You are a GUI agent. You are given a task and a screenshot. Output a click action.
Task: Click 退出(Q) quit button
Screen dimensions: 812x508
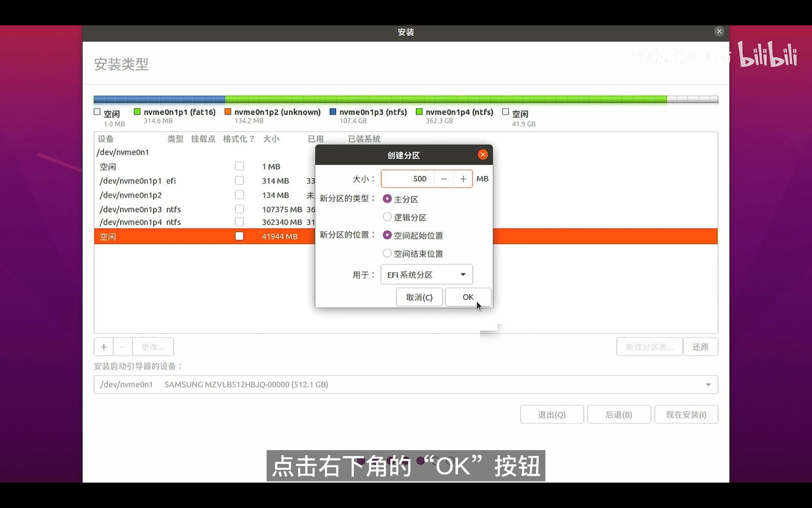point(552,415)
